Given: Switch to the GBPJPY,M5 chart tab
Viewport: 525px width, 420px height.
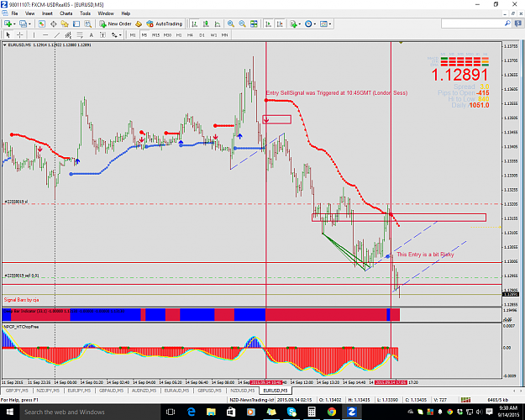Looking at the screenshot, I should tap(17, 391).
